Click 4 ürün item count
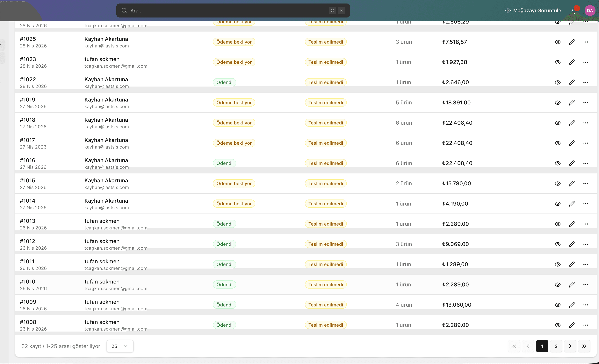 pyautogui.click(x=404, y=305)
